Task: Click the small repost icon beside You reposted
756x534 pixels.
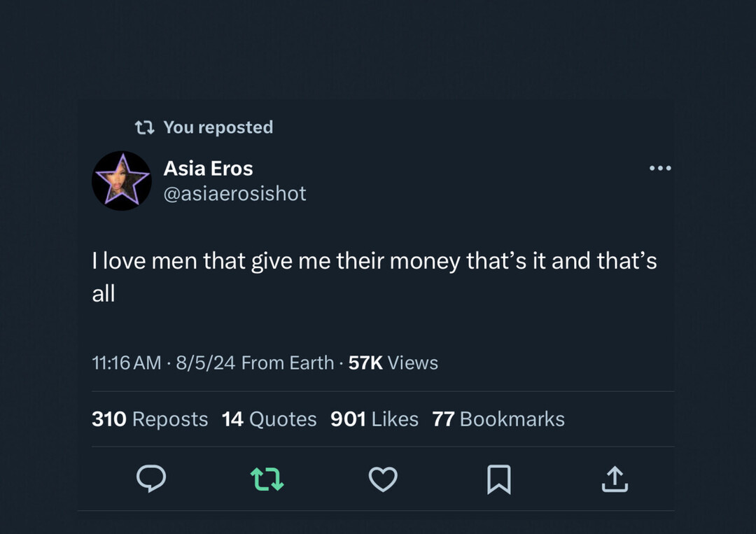Action: (144, 127)
